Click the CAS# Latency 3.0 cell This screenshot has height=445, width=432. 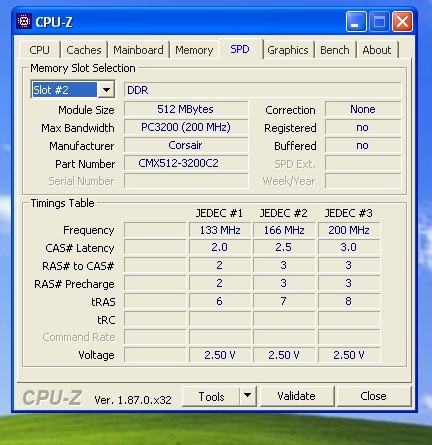(349, 247)
